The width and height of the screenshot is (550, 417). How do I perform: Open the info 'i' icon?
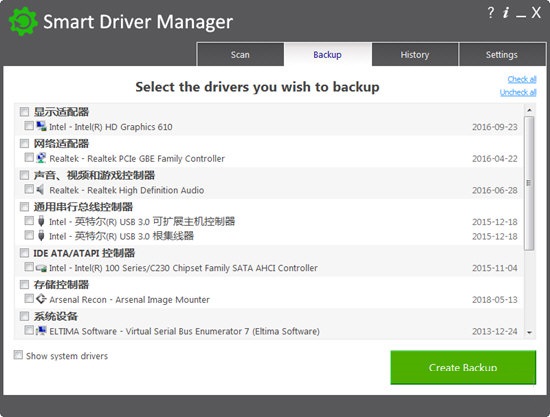[x=506, y=13]
